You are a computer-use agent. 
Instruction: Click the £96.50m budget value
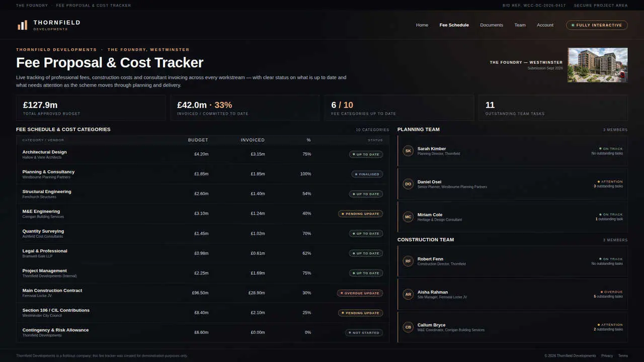(x=200, y=293)
